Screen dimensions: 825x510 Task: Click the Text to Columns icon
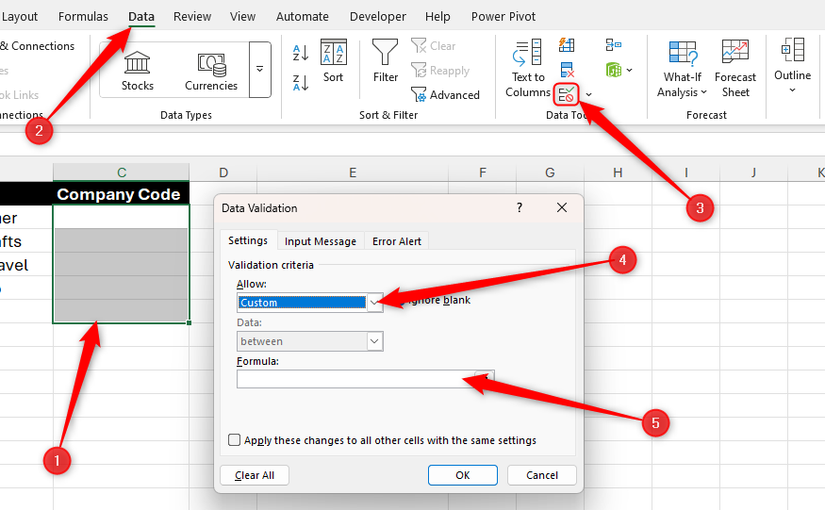point(528,66)
